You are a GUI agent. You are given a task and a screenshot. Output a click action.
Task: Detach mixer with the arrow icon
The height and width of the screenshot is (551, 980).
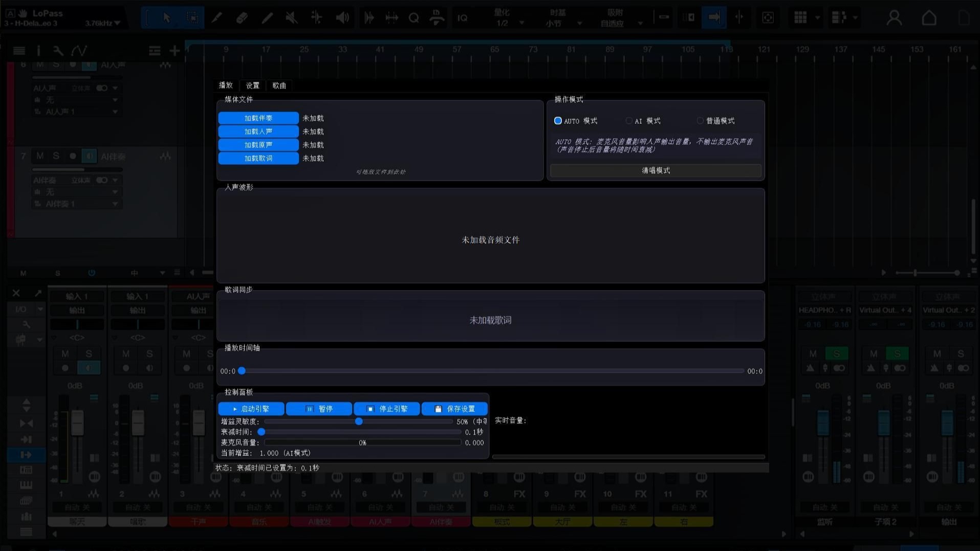(38, 293)
